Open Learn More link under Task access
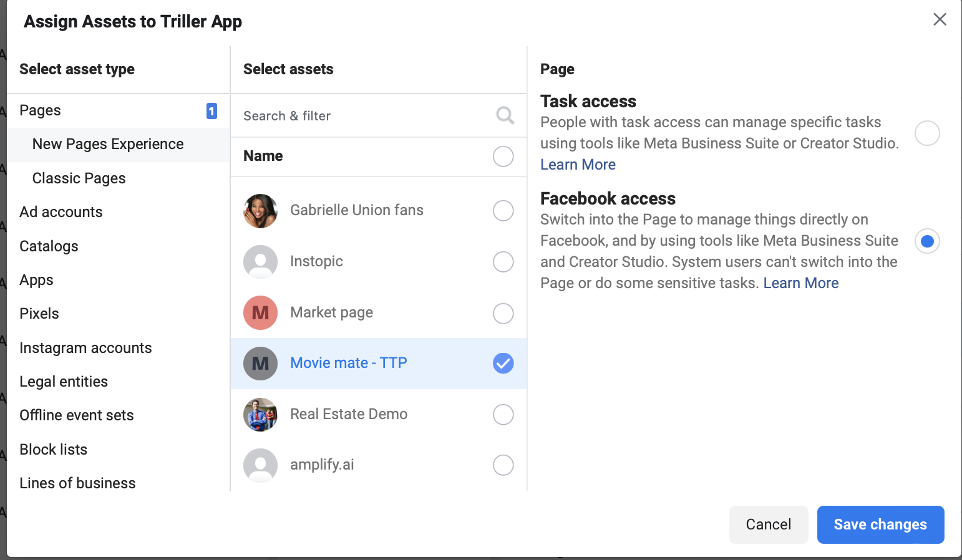The height and width of the screenshot is (560, 962). pos(578,165)
